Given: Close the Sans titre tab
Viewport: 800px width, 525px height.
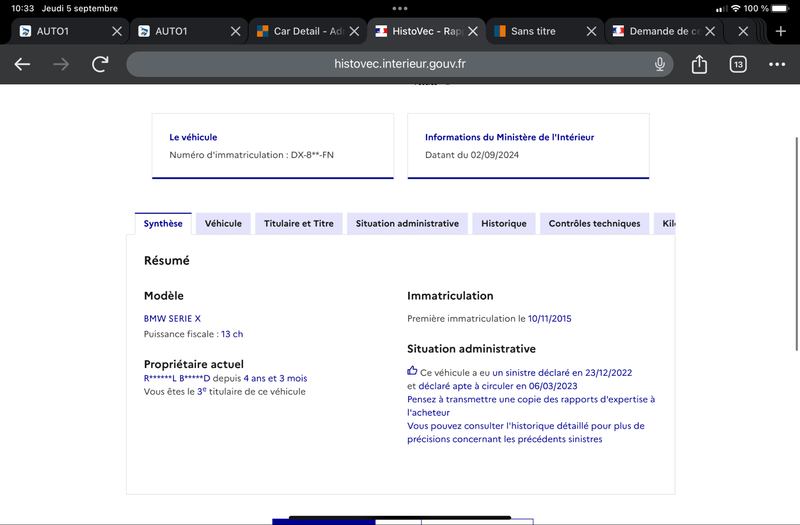Looking at the screenshot, I should 591,31.
